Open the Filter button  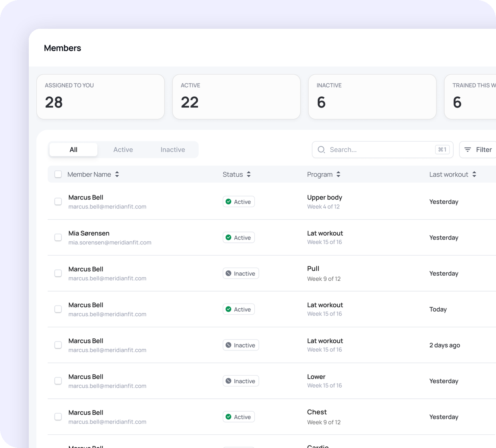pos(478,150)
